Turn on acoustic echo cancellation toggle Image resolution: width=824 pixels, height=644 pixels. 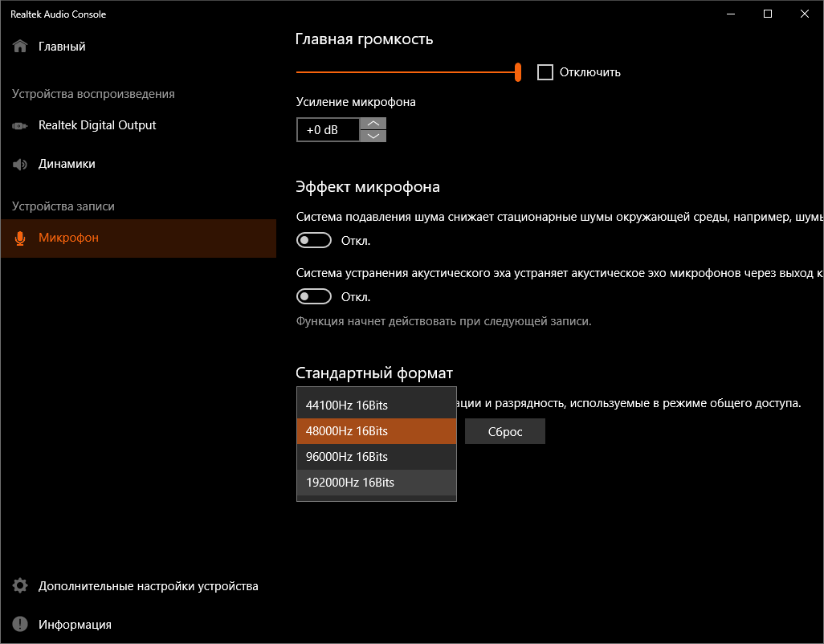[x=314, y=297]
